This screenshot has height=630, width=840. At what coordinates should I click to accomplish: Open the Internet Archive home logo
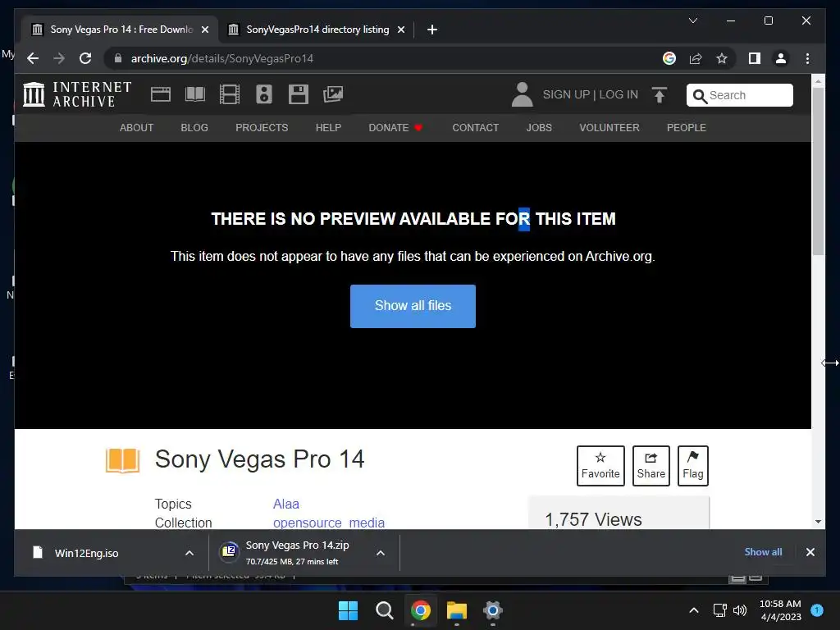(77, 94)
